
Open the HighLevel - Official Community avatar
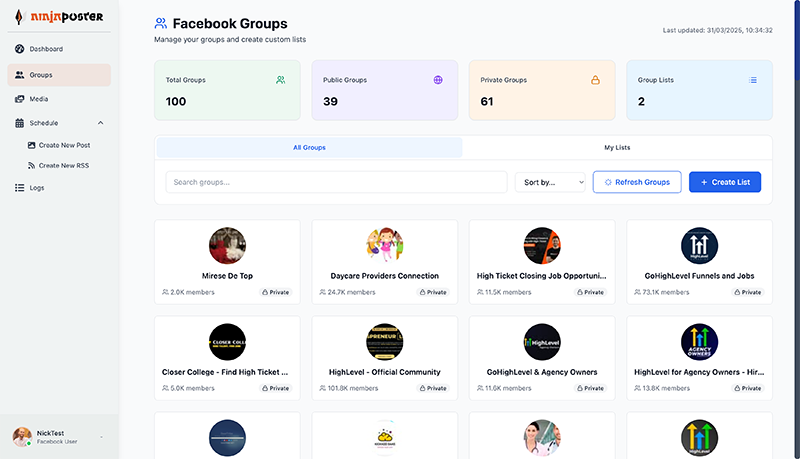click(x=385, y=342)
